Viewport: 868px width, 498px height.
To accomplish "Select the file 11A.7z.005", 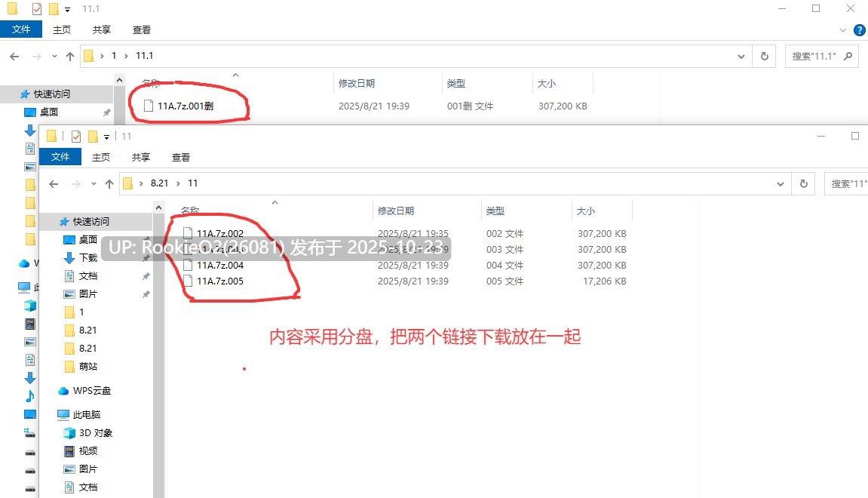I will [x=219, y=281].
